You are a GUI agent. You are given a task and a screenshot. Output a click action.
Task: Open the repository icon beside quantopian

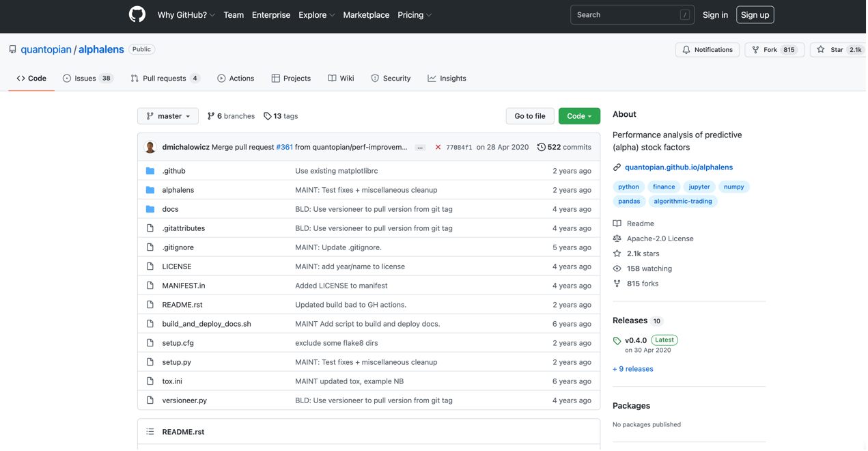pos(12,49)
